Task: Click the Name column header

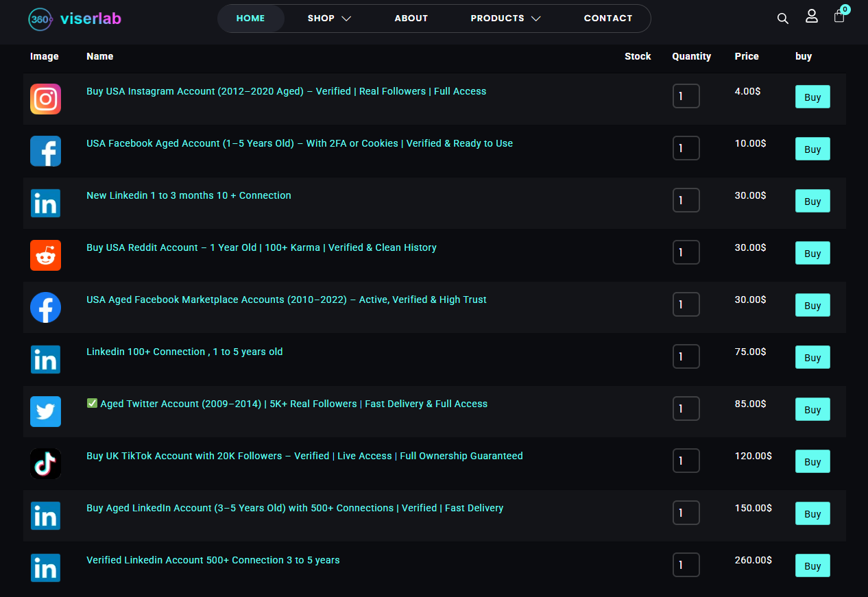Action: pyautogui.click(x=100, y=56)
